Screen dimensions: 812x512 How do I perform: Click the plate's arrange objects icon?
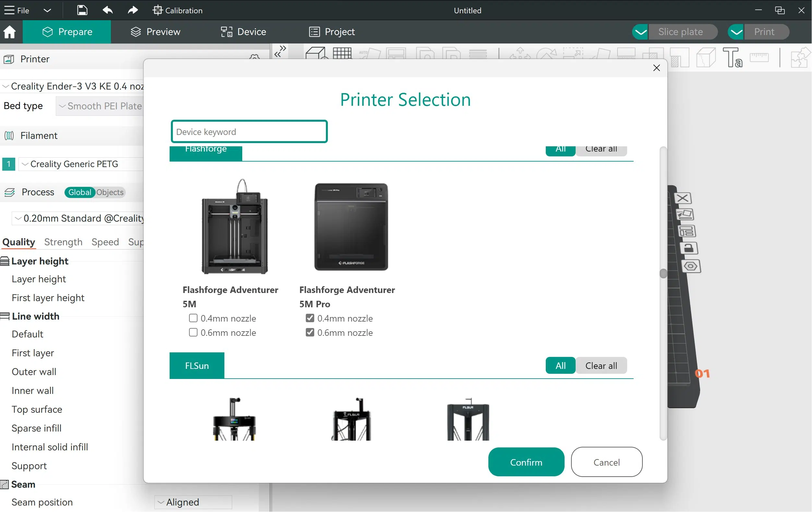pyautogui.click(x=687, y=231)
